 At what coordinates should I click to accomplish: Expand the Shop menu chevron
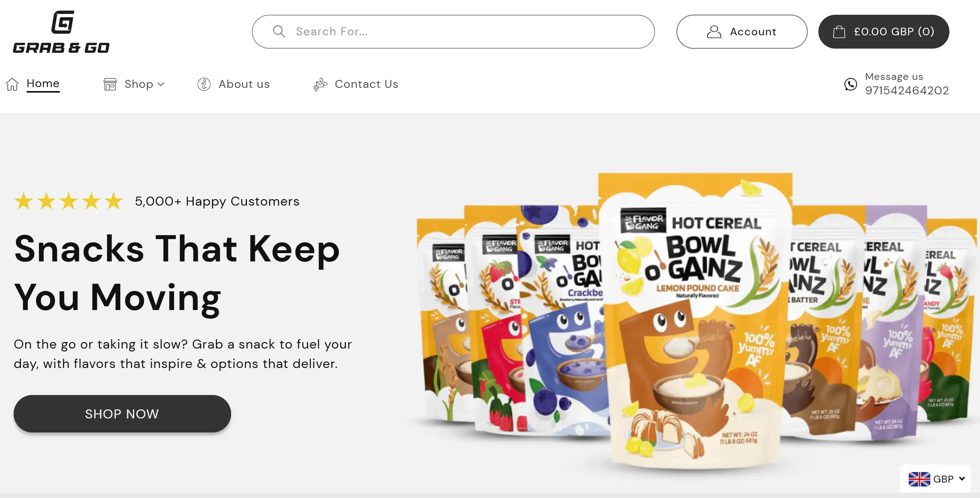[x=161, y=84]
